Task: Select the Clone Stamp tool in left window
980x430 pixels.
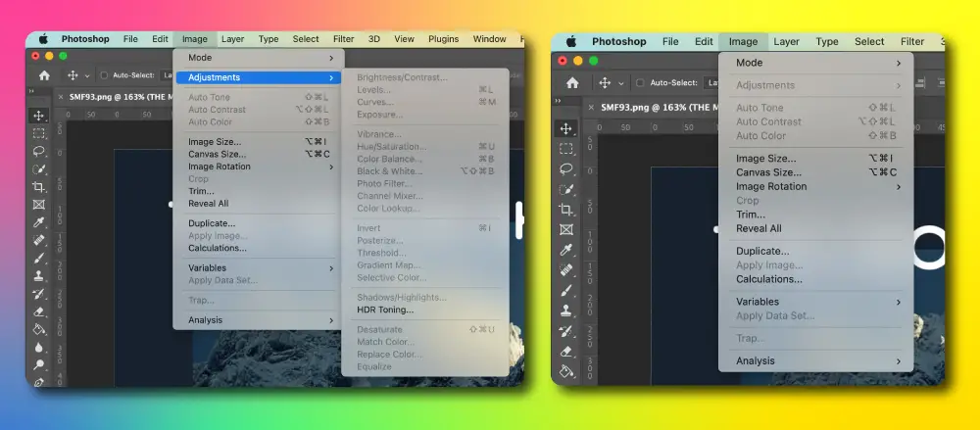Action: (x=39, y=275)
